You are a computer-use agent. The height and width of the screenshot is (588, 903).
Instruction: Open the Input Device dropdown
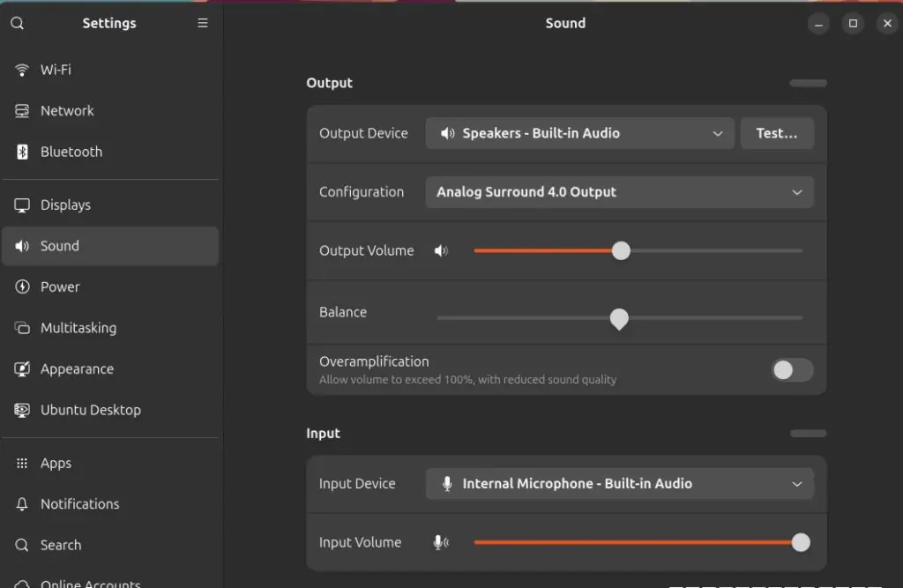[x=620, y=484]
